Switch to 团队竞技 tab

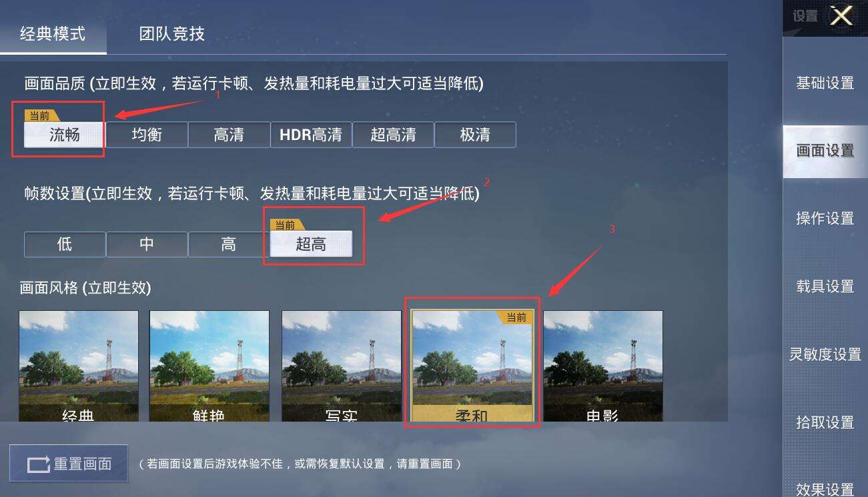coord(172,33)
